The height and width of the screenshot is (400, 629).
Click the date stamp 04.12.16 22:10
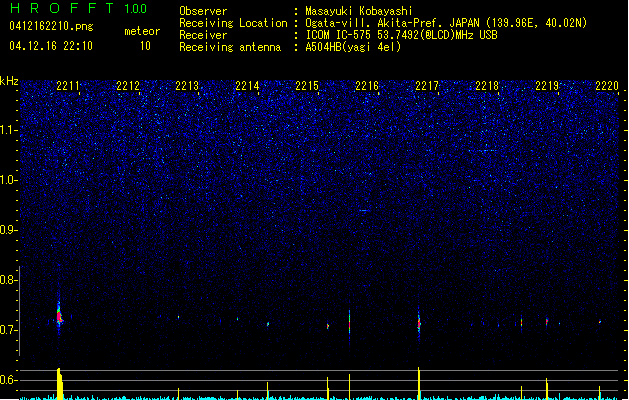point(51,46)
